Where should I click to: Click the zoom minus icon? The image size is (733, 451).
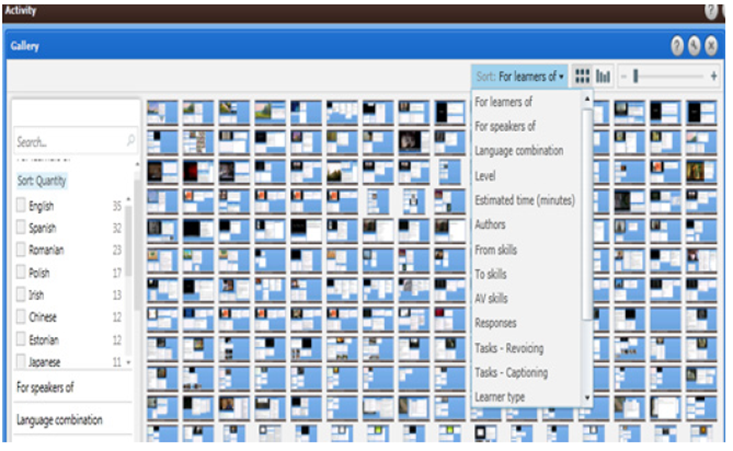coord(623,76)
